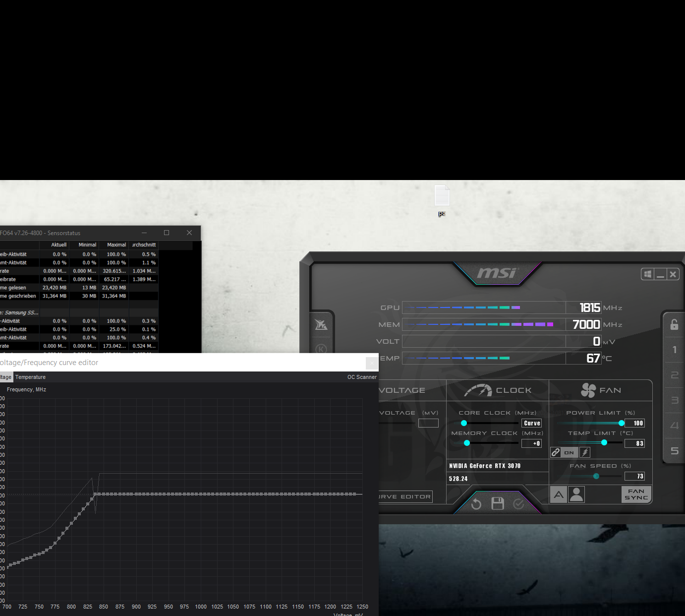Toggle the power/temp link chain icon
The image size is (685, 616).
click(x=556, y=452)
